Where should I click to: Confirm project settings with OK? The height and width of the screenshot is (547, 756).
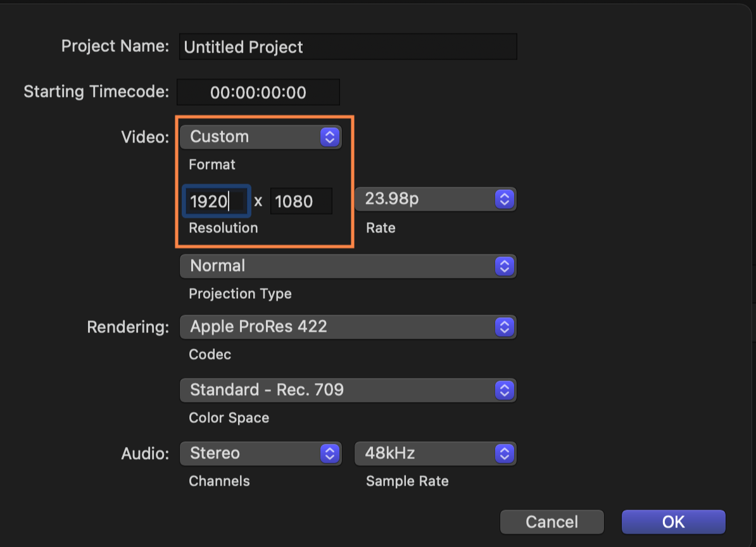coord(673,522)
